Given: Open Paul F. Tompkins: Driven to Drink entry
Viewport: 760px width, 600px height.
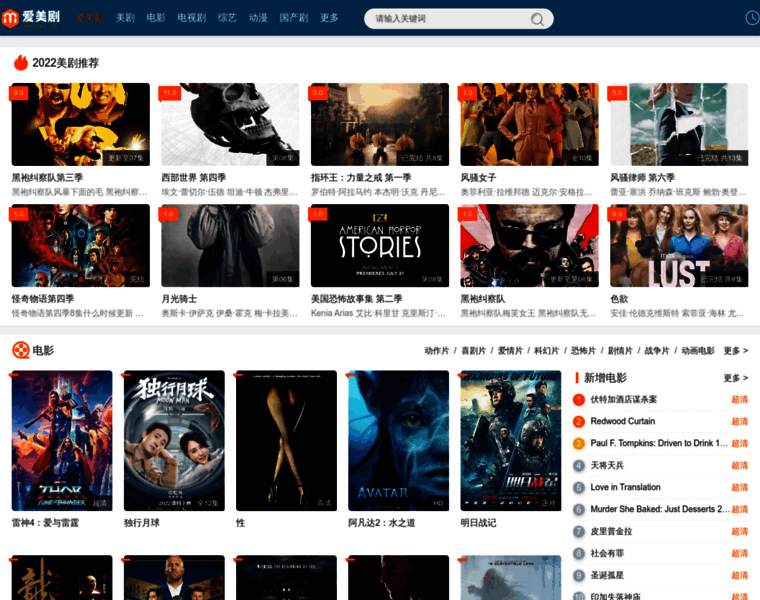Looking at the screenshot, I should coord(659,443).
